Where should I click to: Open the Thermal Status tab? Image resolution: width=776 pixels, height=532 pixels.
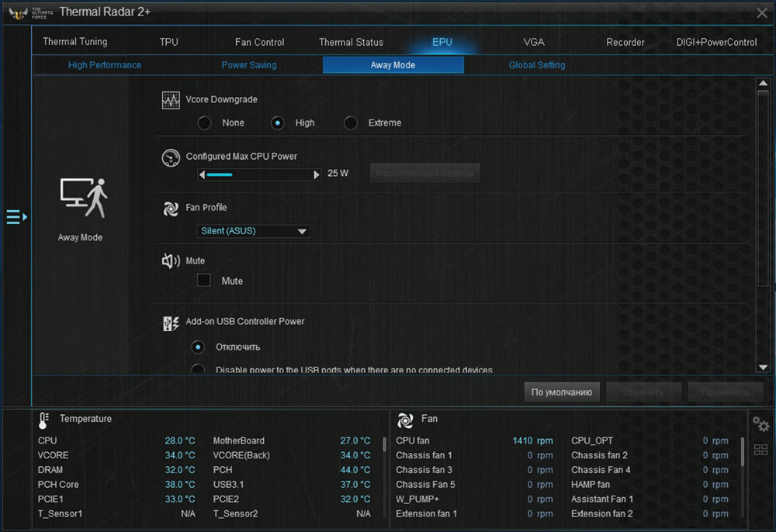(351, 42)
